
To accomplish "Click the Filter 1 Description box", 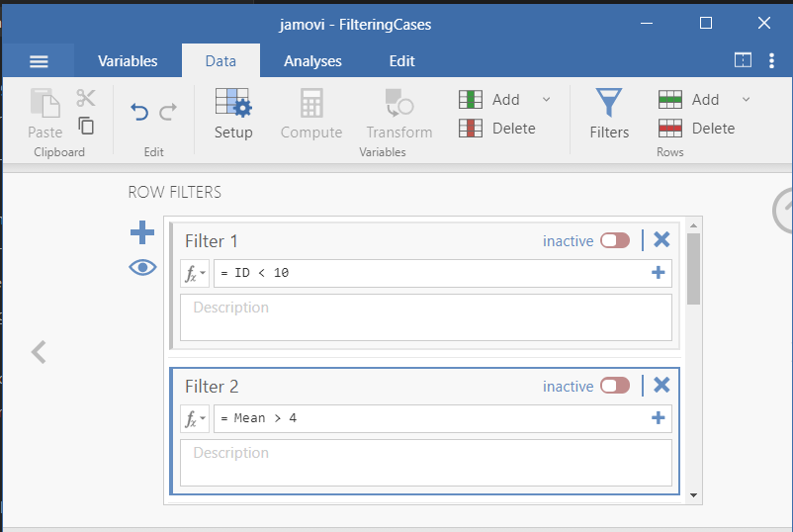I will (x=426, y=317).
